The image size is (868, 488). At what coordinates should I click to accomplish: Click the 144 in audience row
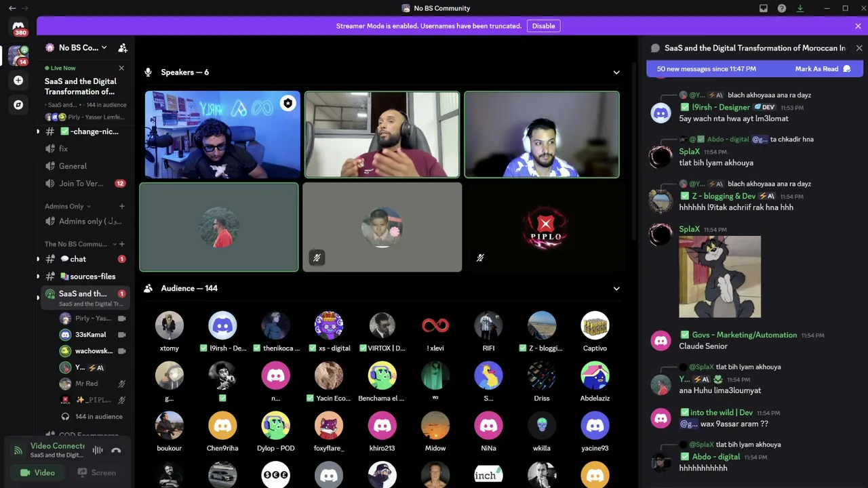click(x=93, y=417)
